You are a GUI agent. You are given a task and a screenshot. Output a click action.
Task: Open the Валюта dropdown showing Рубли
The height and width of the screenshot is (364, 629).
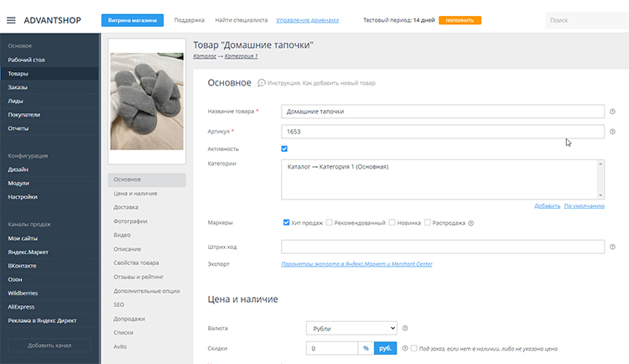(x=351, y=328)
